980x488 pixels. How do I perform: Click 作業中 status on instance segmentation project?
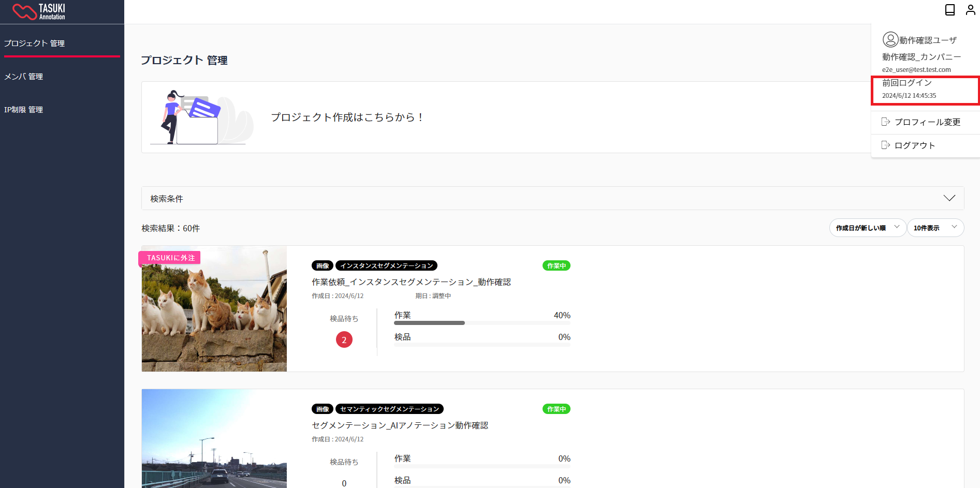(x=557, y=265)
